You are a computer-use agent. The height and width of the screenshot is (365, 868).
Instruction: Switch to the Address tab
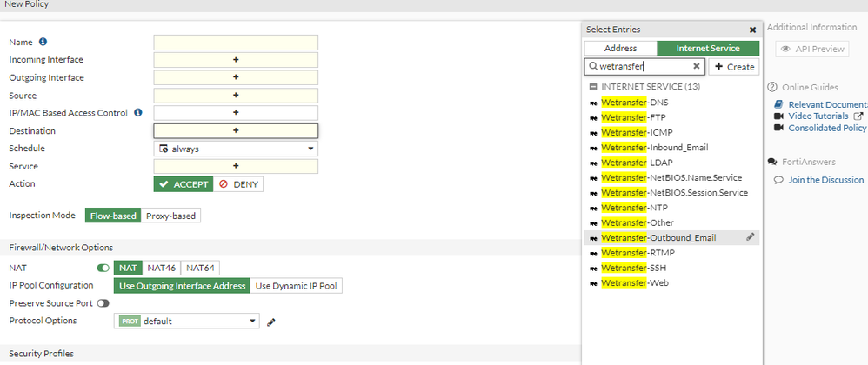pyautogui.click(x=620, y=49)
